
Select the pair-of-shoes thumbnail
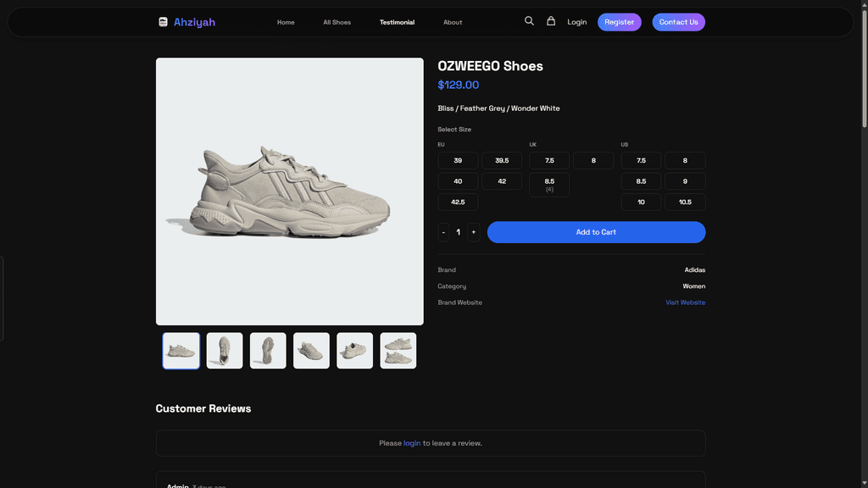(398, 351)
